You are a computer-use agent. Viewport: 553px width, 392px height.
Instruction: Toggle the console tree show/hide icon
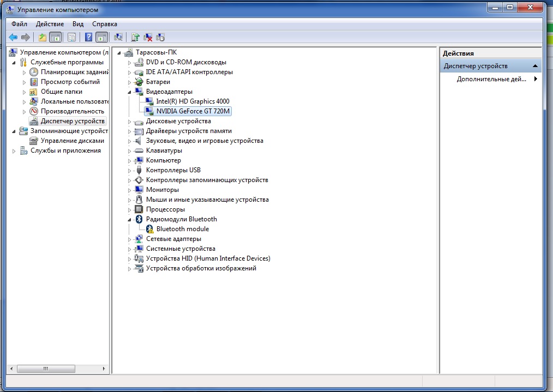(x=55, y=38)
